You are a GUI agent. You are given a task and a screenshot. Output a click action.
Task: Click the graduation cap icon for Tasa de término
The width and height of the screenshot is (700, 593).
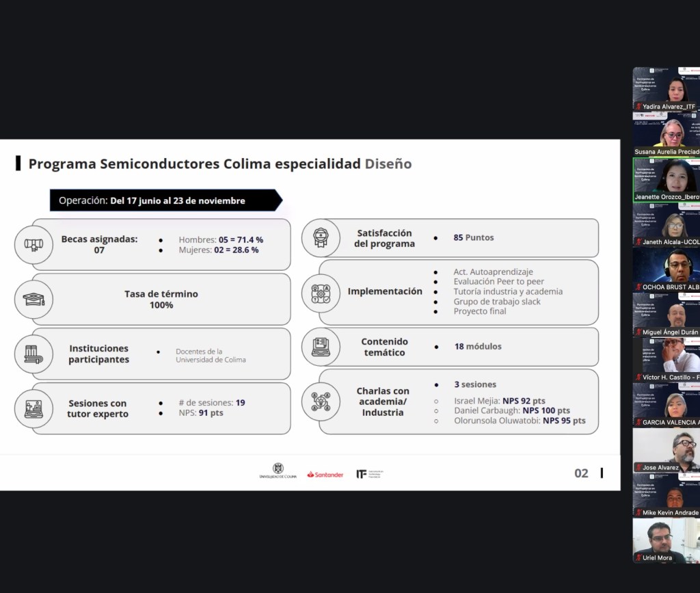pos(33,299)
